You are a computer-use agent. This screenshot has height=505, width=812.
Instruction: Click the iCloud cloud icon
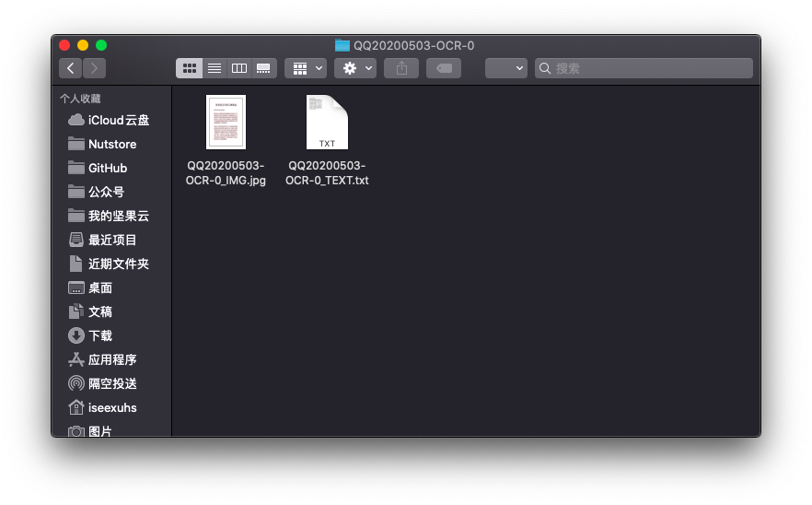click(x=76, y=120)
